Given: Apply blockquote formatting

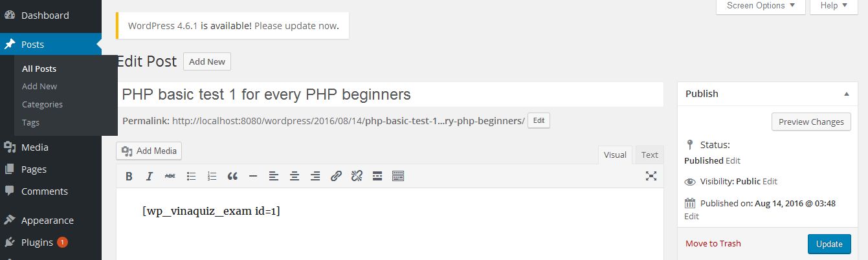Looking at the screenshot, I should [x=232, y=176].
